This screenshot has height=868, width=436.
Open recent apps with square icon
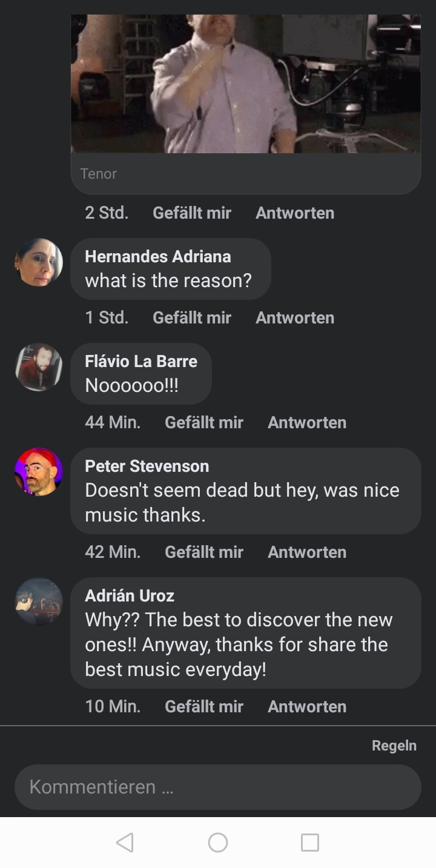309,843
